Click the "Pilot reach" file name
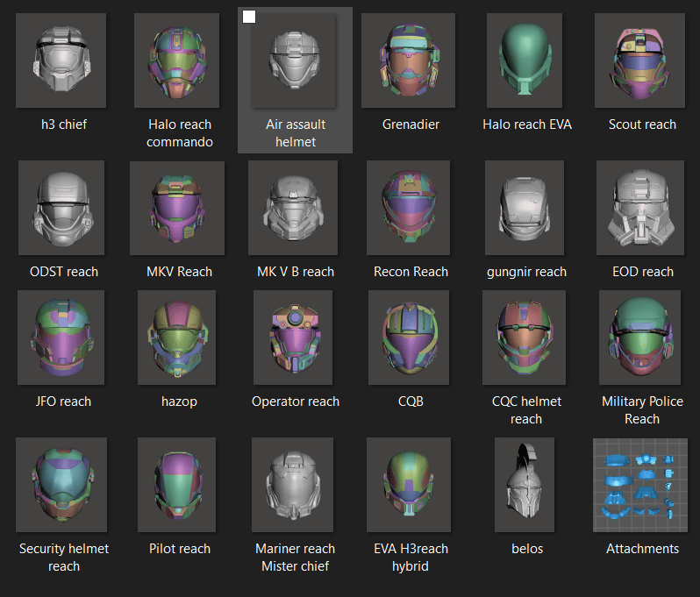Image resolution: width=700 pixels, height=597 pixels. tap(180, 549)
